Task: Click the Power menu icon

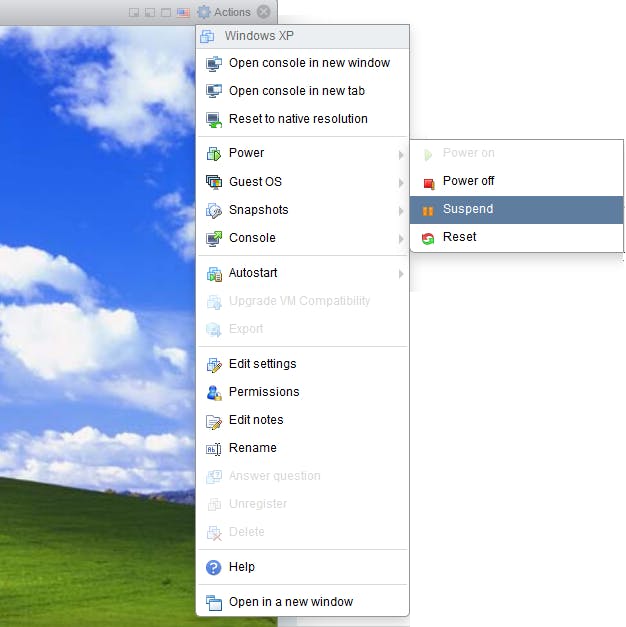Action: (214, 154)
